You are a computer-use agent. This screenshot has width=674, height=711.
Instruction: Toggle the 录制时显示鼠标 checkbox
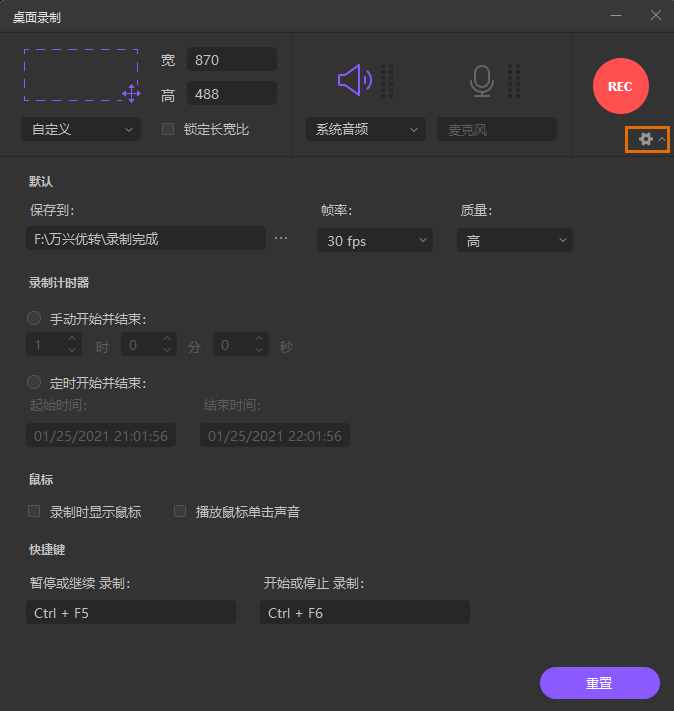pyautogui.click(x=34, y=511)
